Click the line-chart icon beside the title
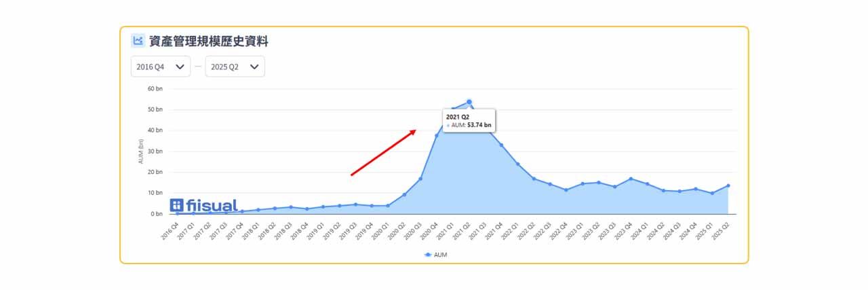The width and height of the screenshot is (868, 290). (138, 41)
